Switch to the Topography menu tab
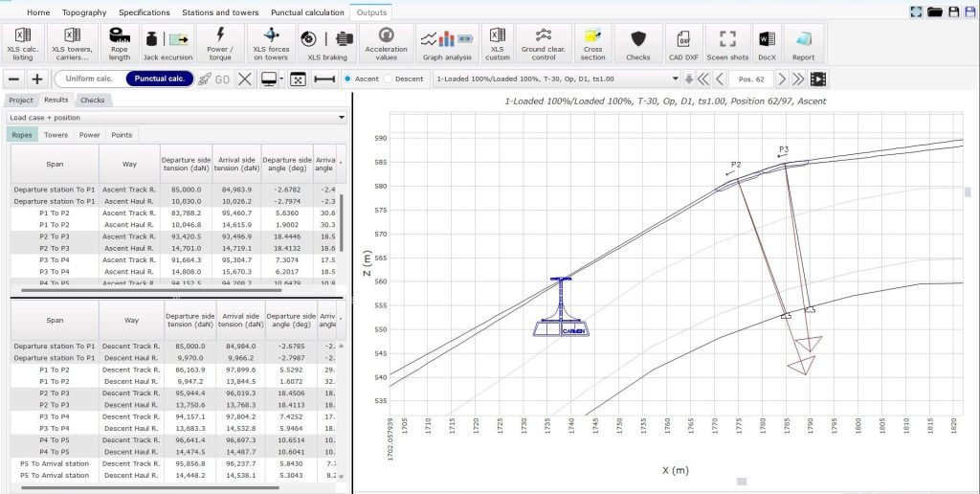980x494 pixels. (84, 12)
